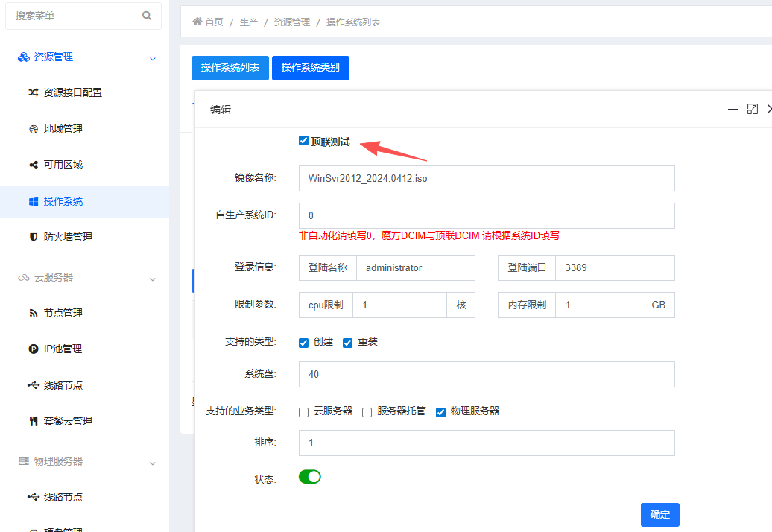Image resolution: width=772 pixels, height=532 pixels.
Task: Open 节点管理 menu item
Action: coord(84,313)
